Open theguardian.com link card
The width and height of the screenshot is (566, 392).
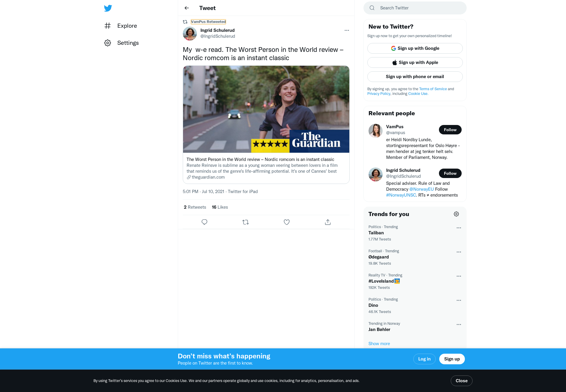(266, 168)
